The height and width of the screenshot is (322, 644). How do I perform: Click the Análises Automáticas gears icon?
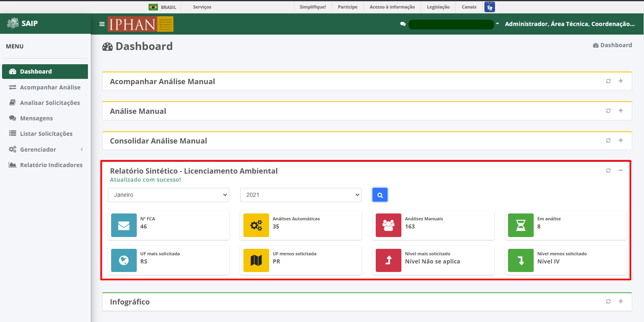click(x=256, y=225)
